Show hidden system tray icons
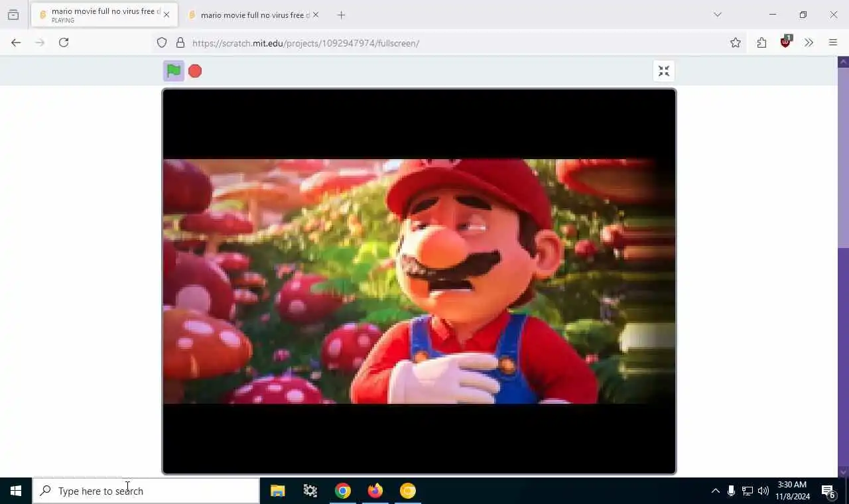 [x=715, y=491]
